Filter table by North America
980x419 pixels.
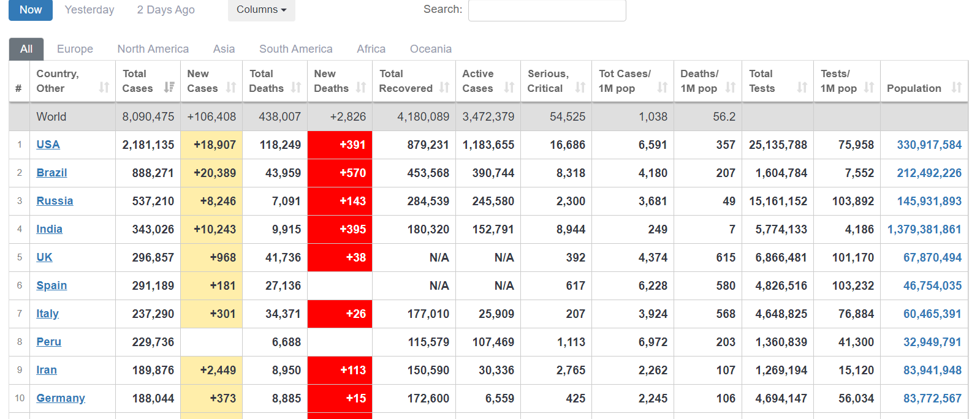[153, 49]
